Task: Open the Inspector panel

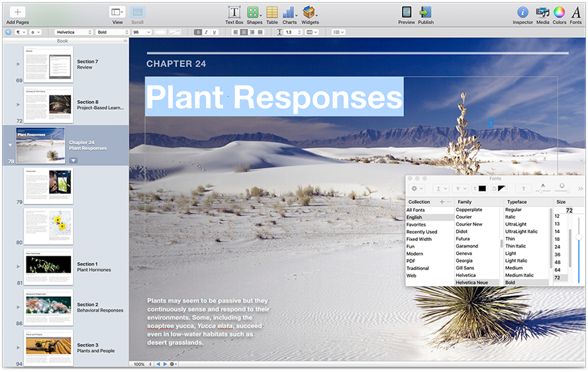Action: (x=522, y=13)
